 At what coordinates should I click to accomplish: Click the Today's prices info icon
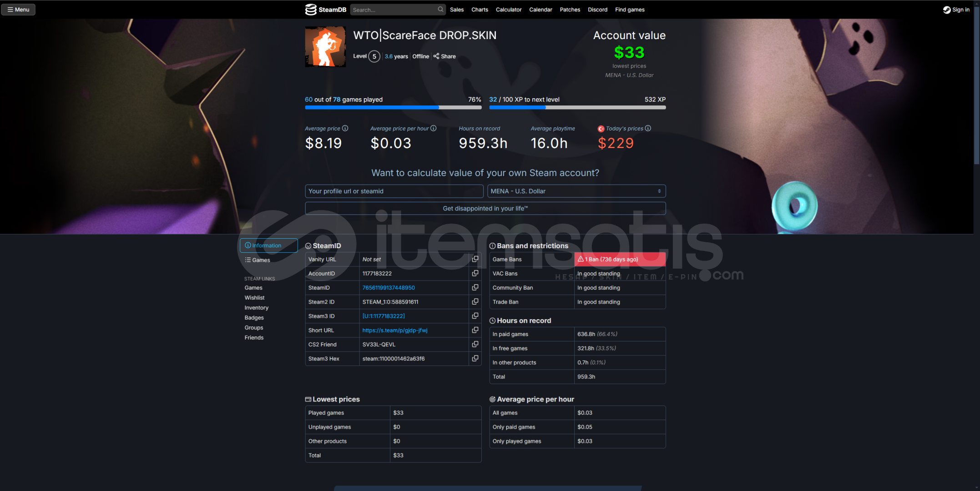coord(648,128)
